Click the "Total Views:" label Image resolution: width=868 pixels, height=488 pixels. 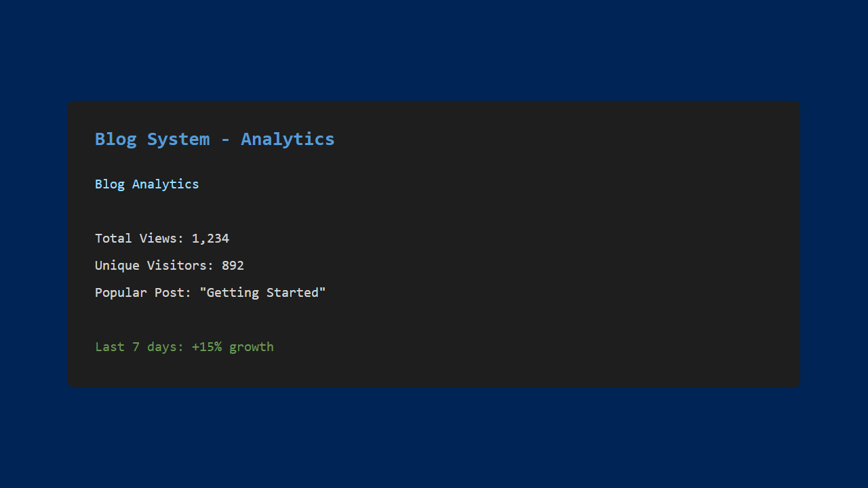(x=139, y=239)
